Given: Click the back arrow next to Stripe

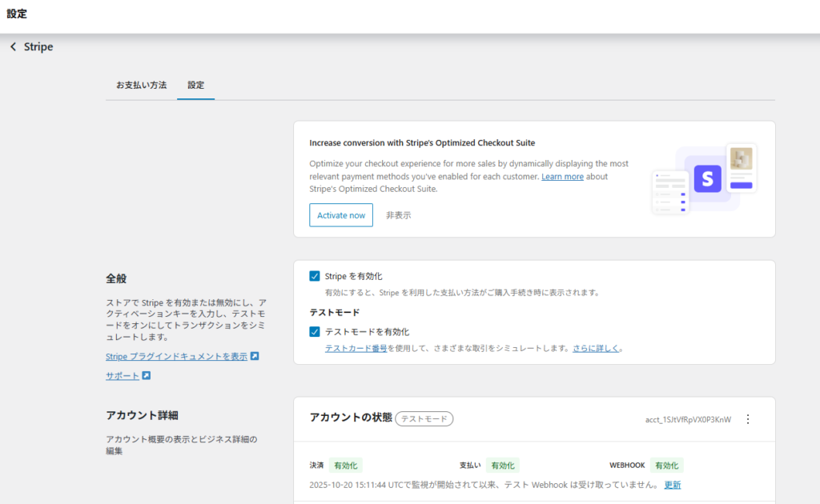Looking at the screenshot, I should point(13,47).
